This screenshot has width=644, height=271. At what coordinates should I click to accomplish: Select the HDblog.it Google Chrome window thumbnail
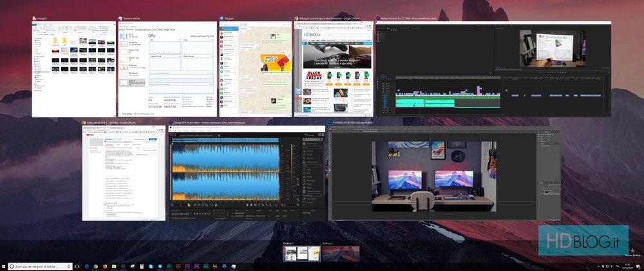tap(334, 69)
